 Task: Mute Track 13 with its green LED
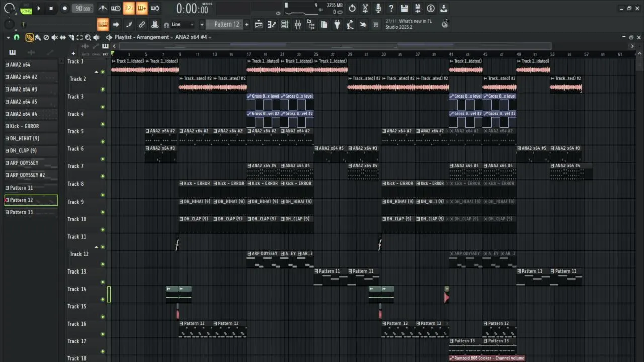pyautogui.click(x=103, y=282)
